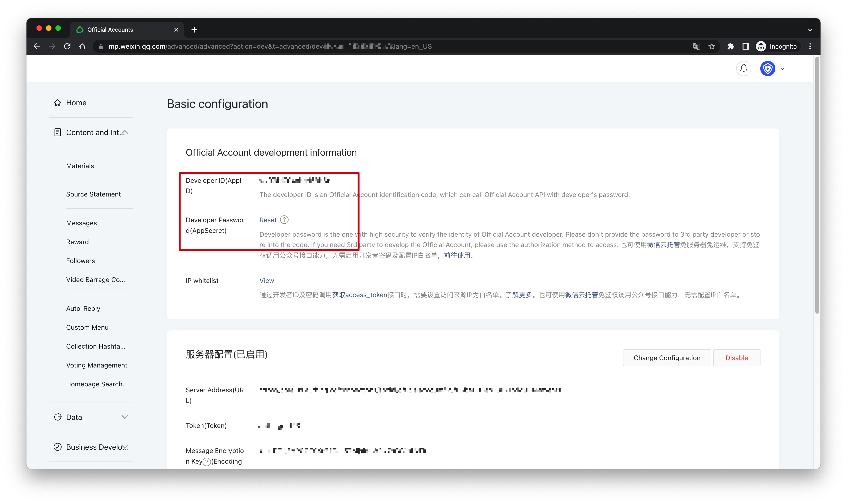Go to the browser home page icon
The height and width of the screenshot is (504, 847).
[x=82, y=47]
